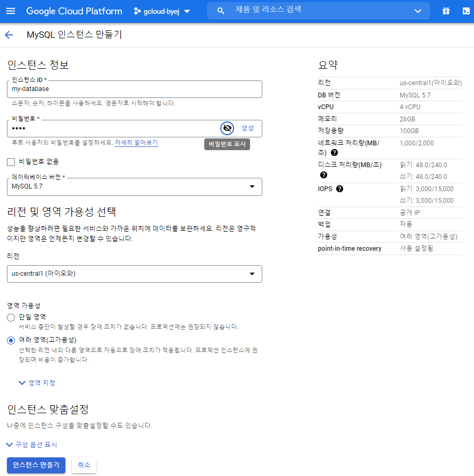Click 생성 to generate a password
Viewport: 474px width, 476px height.
coord(247,128)
